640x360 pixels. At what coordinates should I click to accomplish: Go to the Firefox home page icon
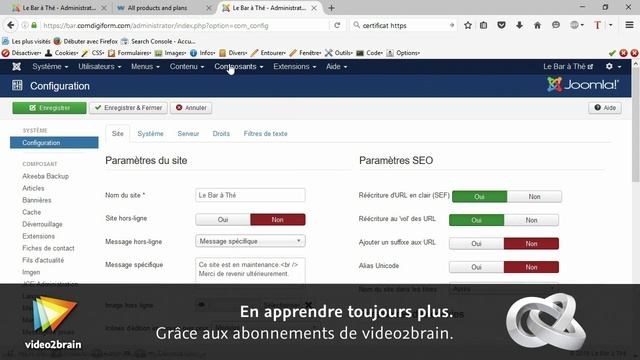pos(537,25)
